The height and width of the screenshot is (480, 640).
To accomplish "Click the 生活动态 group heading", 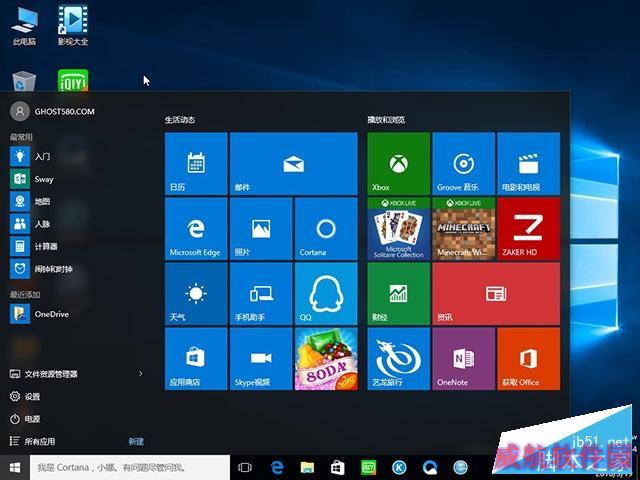I will pos(180,120).
